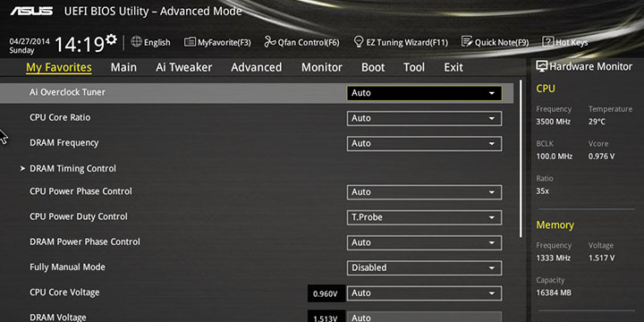
Task: Select the DRAM Voltage label
Action: point(58,318)
